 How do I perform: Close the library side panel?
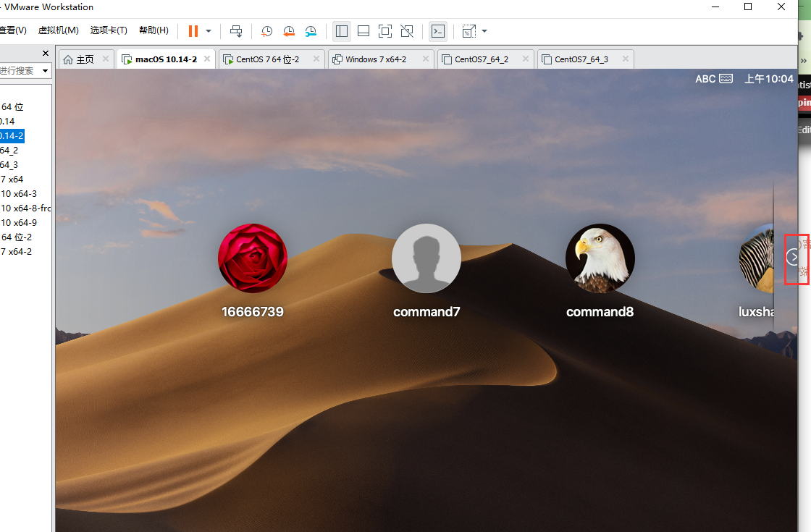click(46, 54)
